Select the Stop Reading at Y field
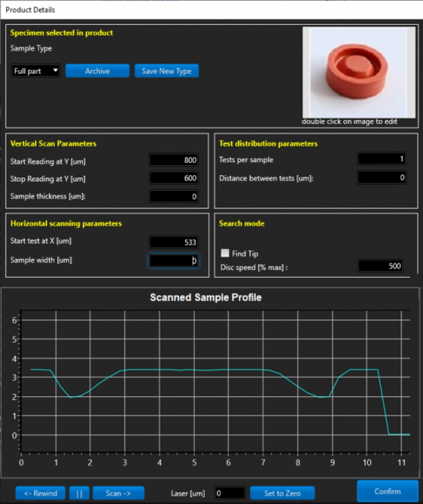423x504 pixels. [173, 178]
